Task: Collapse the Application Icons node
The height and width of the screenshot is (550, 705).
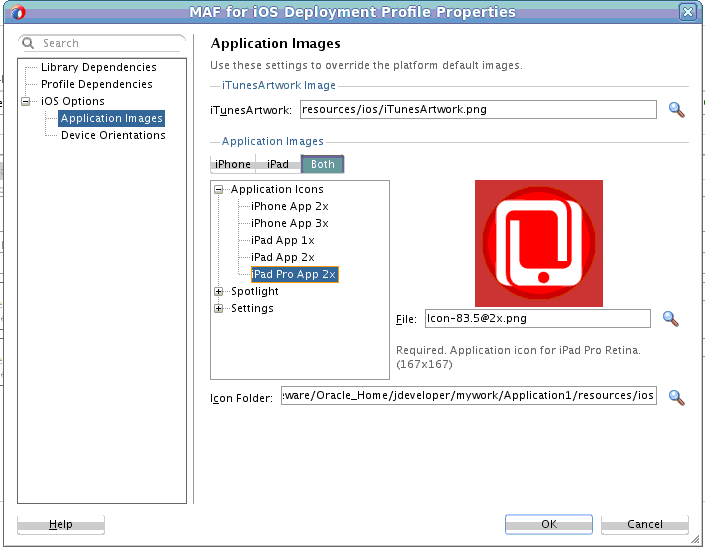Action: click(219, 189)
